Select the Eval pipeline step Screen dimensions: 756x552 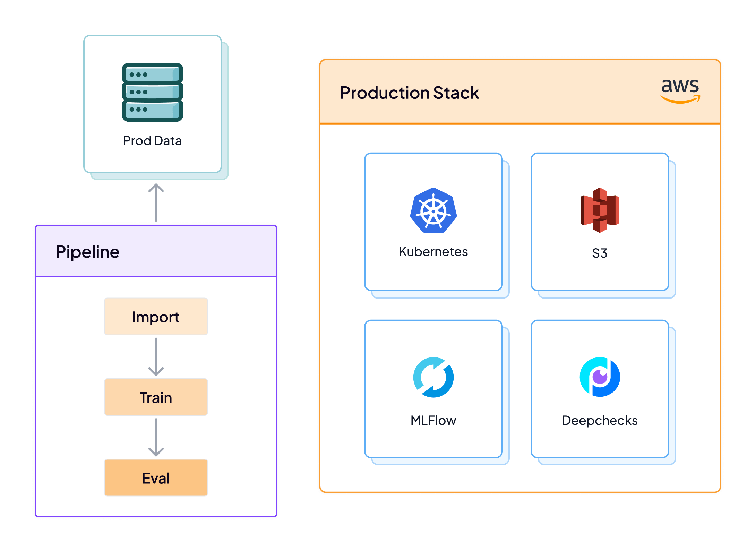tap(156, 478)
